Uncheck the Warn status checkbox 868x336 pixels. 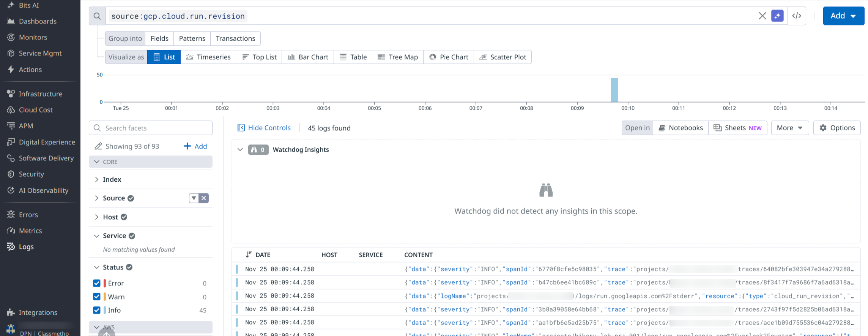click(97, 297)
